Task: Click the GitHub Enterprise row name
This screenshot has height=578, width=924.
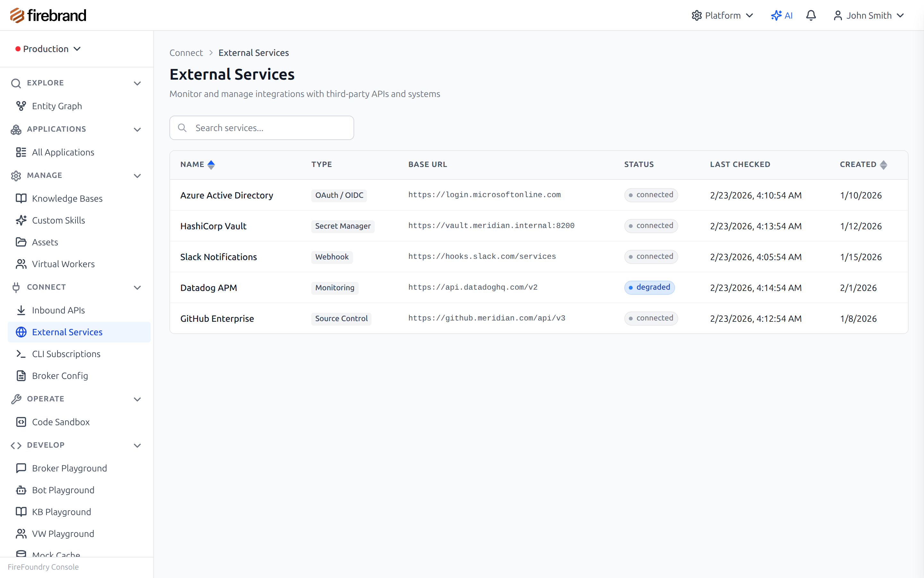Action: coord(217,319)
